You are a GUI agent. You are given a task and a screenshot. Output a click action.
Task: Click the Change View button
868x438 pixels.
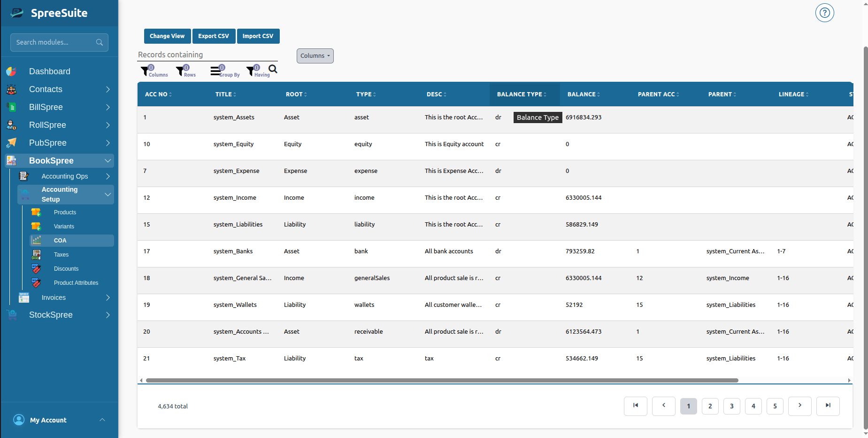tap(167, 36)
